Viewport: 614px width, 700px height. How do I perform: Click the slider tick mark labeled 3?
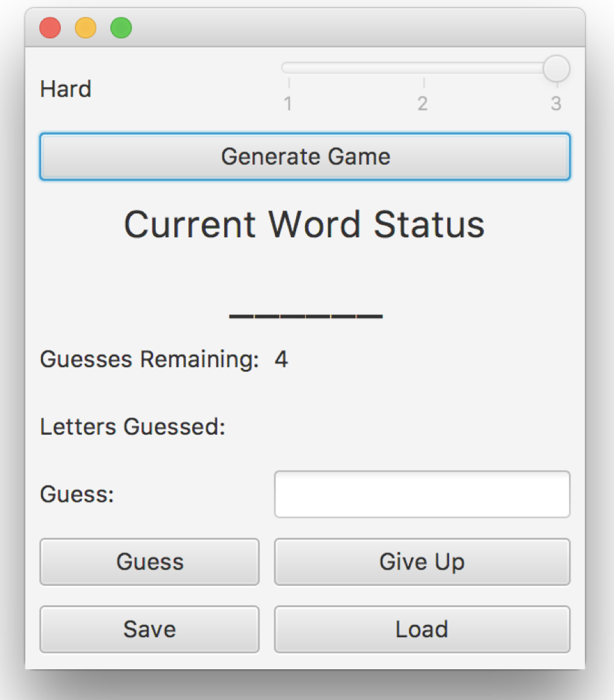point(556,104)
